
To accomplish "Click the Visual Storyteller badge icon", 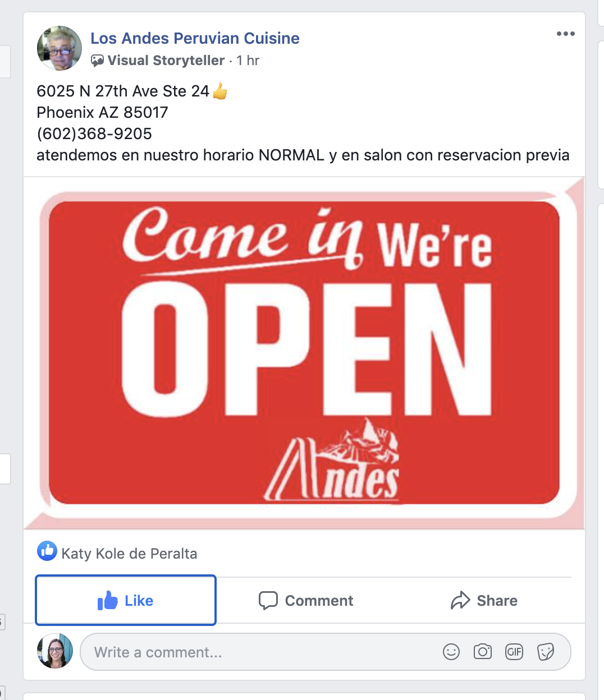I will click(98, 61).
